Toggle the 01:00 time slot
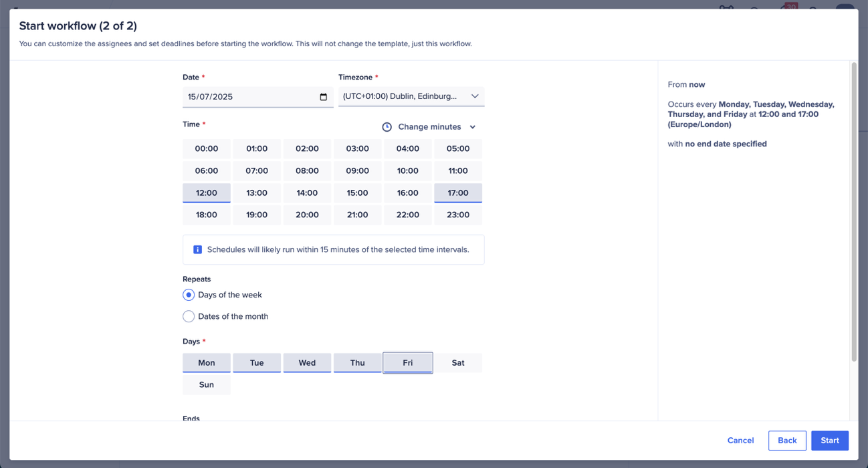 (257, 148)
